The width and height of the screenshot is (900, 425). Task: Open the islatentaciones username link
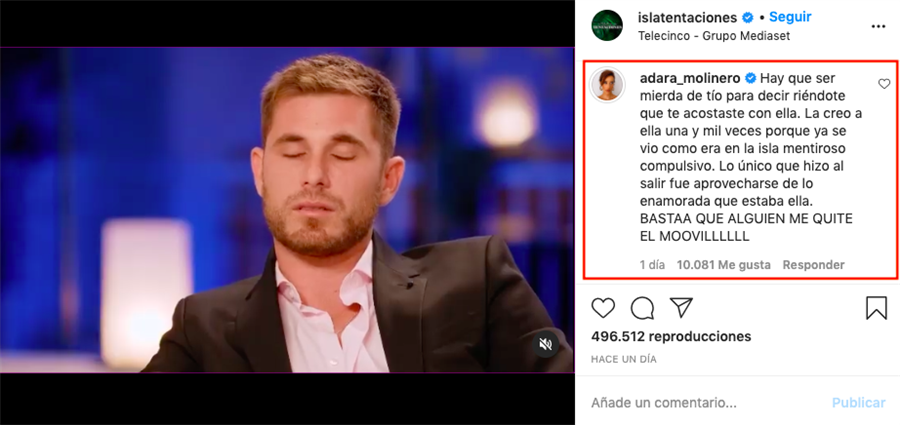(688, 18)
